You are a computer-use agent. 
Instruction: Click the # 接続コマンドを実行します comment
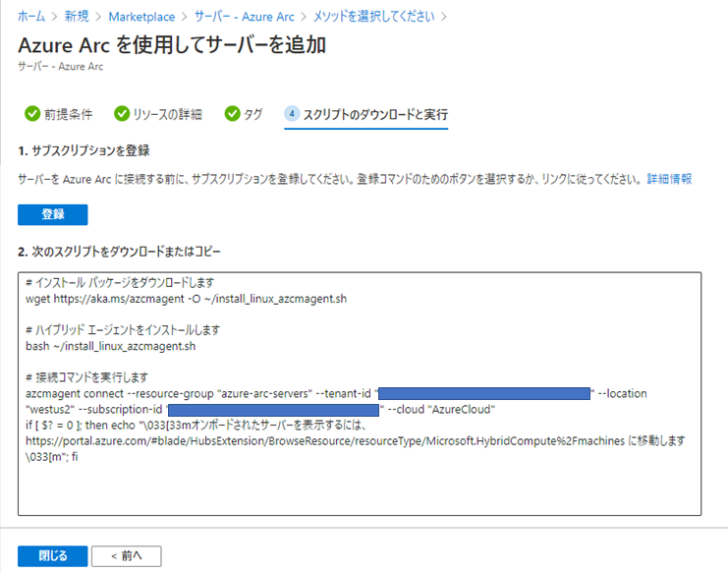(x=86, y=377)
